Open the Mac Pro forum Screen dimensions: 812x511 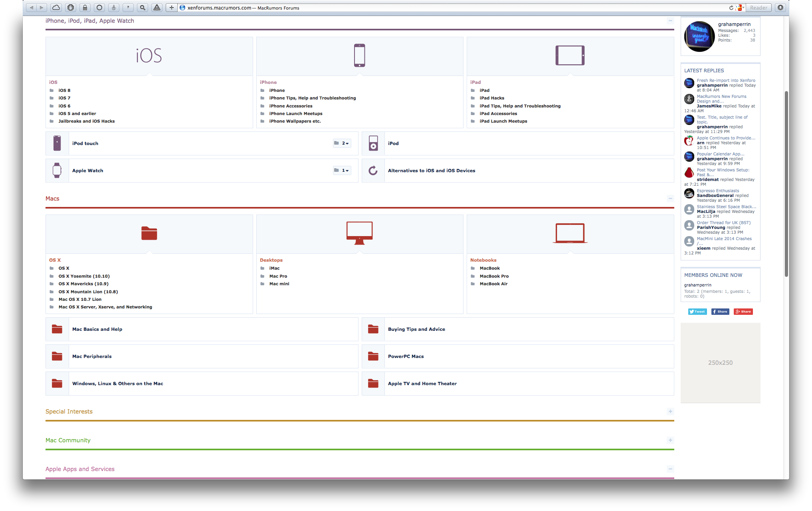278,276
